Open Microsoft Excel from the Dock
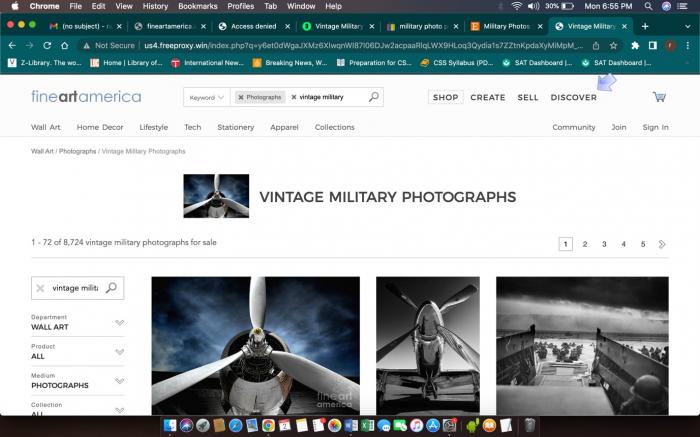 pos(367,425)
